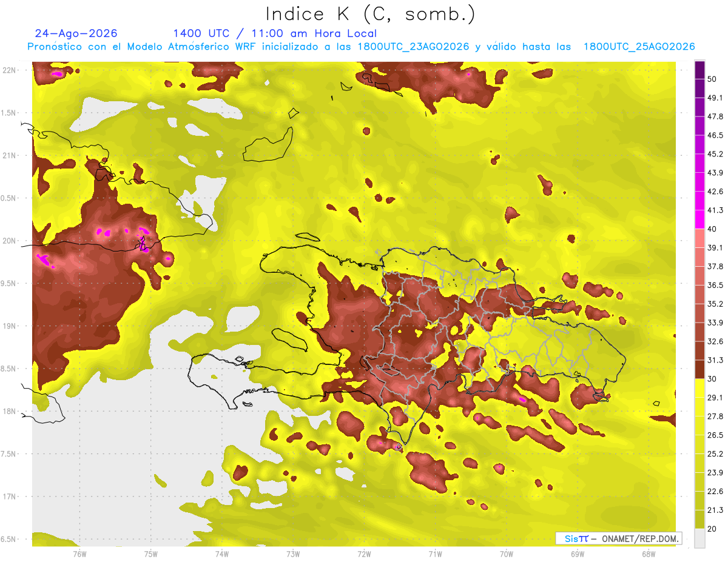Screen dimensions: 728x562
Task: Select the '26.5' color scale value
Action: tap(715, 435)
